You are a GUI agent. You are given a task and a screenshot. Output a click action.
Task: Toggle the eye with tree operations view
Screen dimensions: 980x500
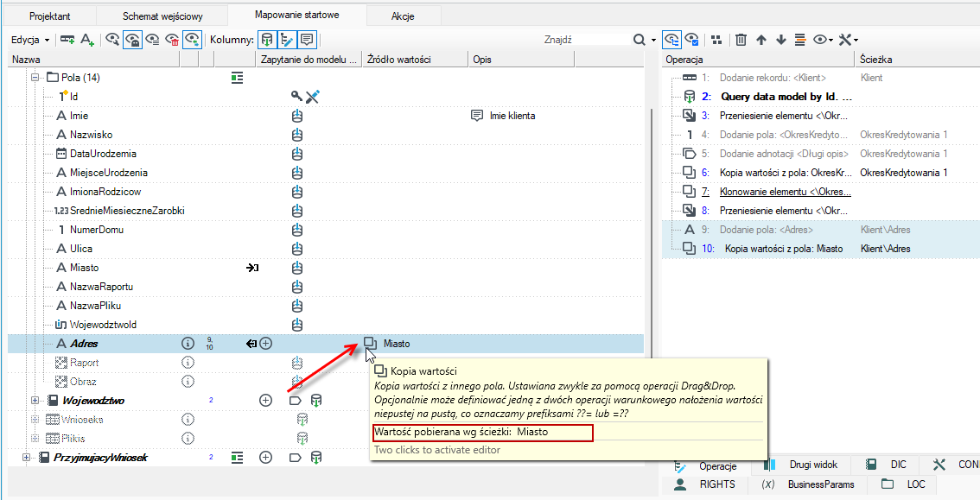coord(671,40)
